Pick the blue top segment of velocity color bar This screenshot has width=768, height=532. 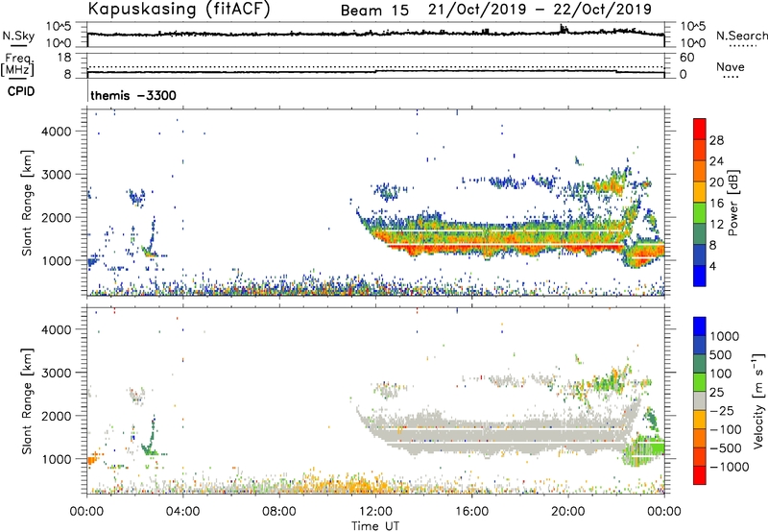coord(700,326)
